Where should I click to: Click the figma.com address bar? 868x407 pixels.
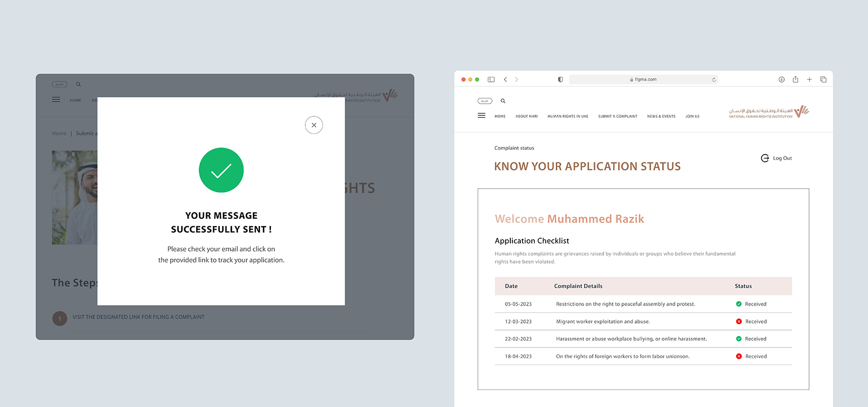644,79
